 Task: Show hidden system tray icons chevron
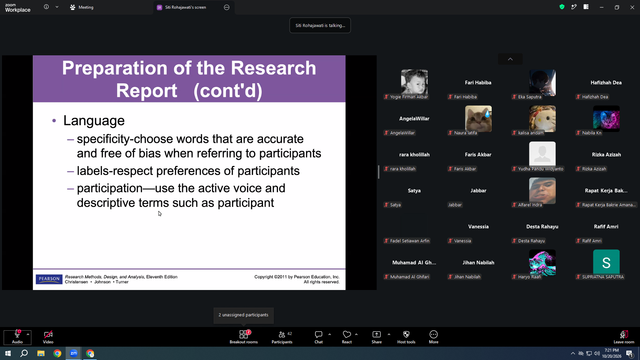coord(573,353)
